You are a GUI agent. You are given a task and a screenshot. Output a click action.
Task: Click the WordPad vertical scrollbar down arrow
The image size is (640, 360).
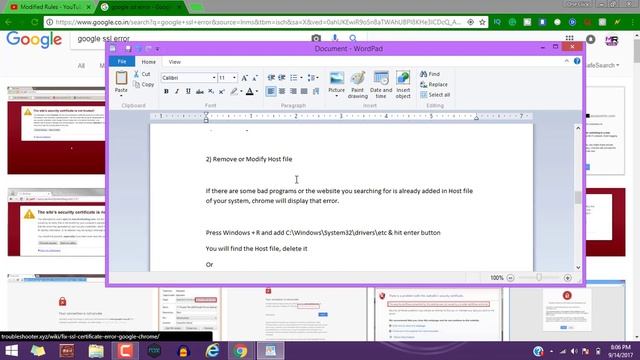(578, 267)
